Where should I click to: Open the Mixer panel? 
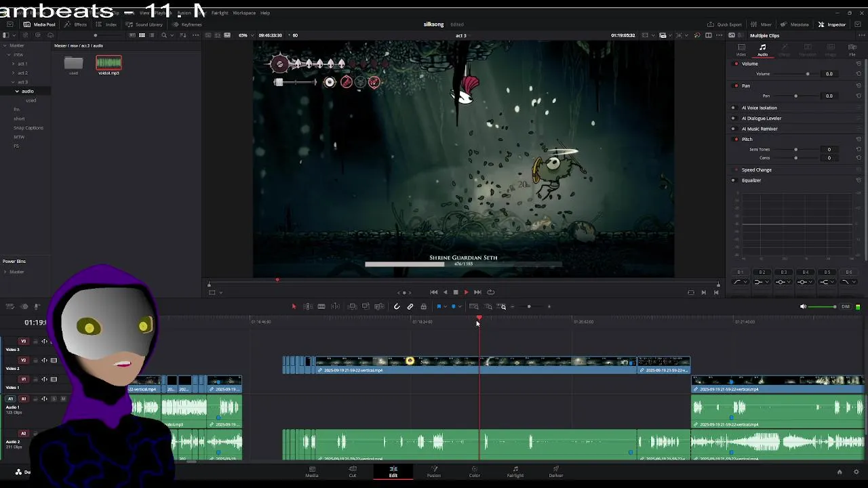[762, 24]
